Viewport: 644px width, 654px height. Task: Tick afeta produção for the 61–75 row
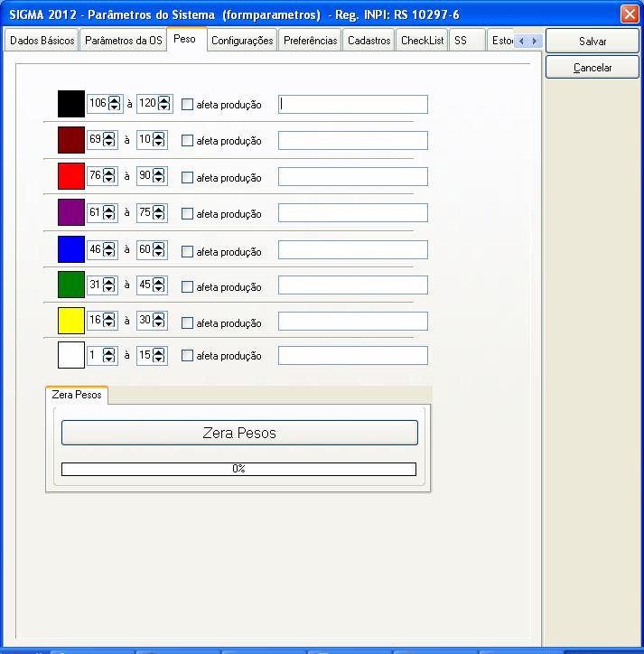point(187,213)
